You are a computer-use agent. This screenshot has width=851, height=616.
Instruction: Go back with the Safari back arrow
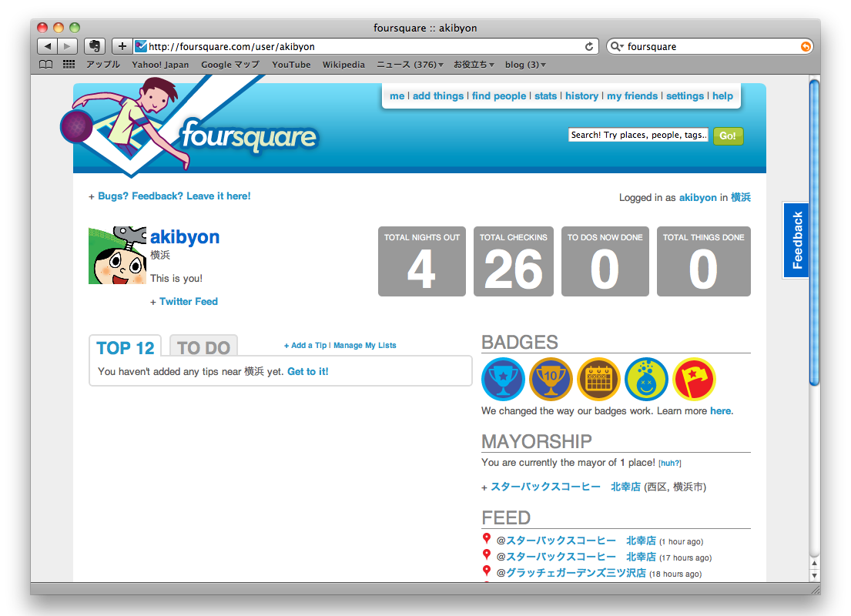47,46
